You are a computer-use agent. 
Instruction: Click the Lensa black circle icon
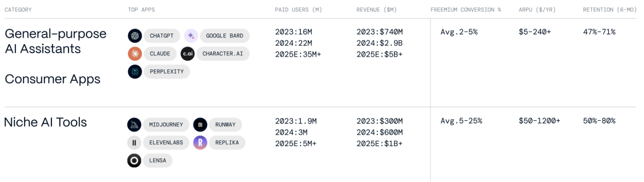coord(134,161)
